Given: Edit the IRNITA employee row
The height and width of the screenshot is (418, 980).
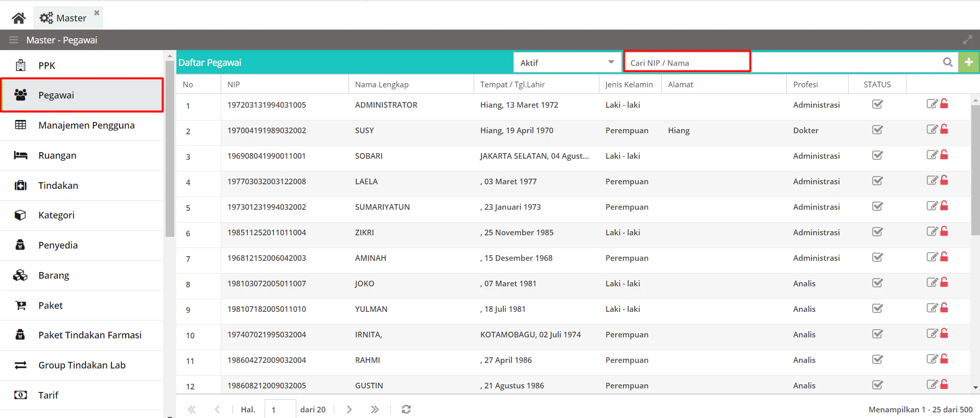Looking at the screenshot, I should (x=932, y=333).
